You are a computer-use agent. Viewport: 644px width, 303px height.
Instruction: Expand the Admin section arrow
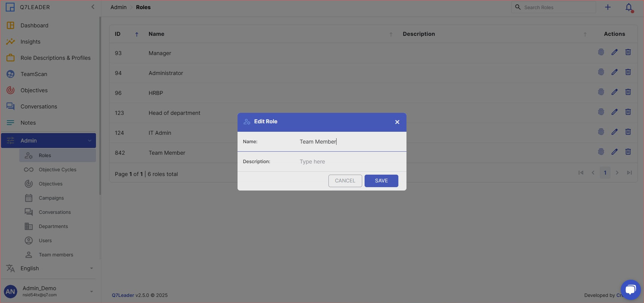tap(90, 141)
